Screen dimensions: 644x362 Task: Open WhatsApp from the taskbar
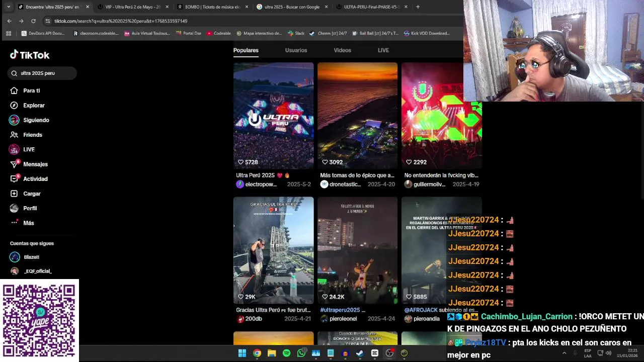pos(301,353)
